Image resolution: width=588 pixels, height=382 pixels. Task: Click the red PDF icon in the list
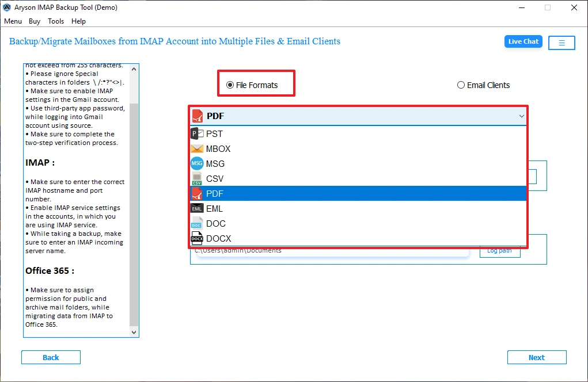(196, 193)
